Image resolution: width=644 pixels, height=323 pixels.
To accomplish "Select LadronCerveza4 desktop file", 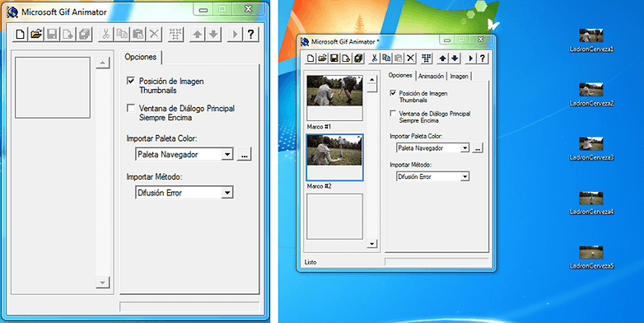I will 591,203.
